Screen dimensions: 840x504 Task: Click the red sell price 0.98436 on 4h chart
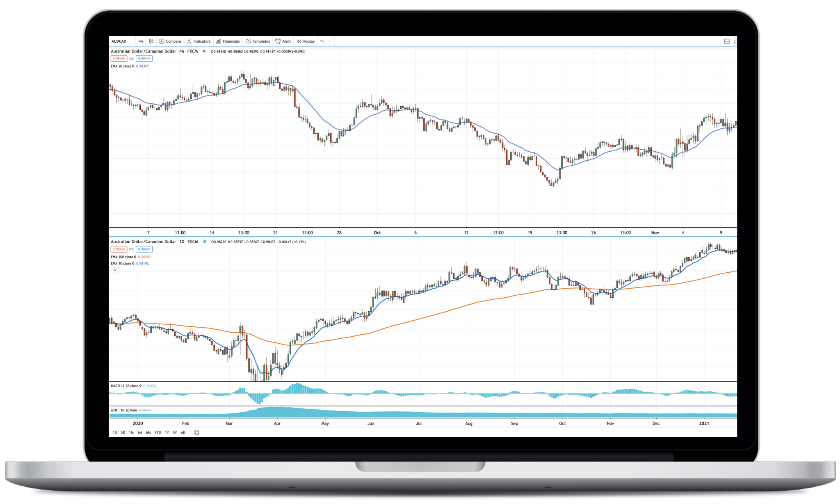pos(119,58)
